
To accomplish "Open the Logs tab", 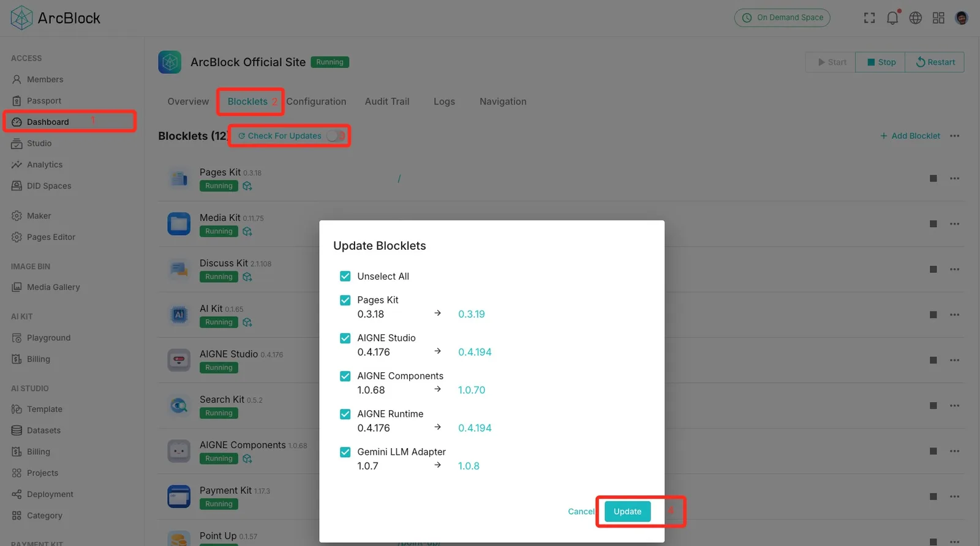I will tap(444, 102).
